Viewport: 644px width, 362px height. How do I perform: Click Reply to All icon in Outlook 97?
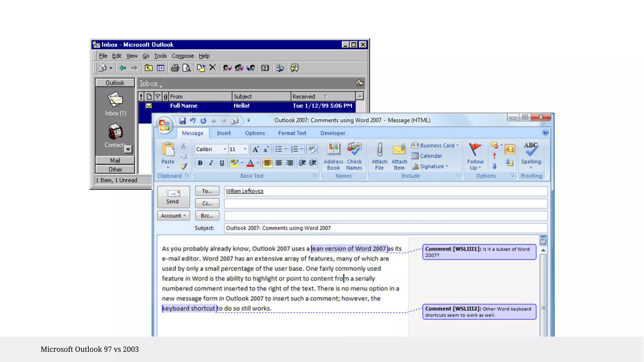[239, 68]
